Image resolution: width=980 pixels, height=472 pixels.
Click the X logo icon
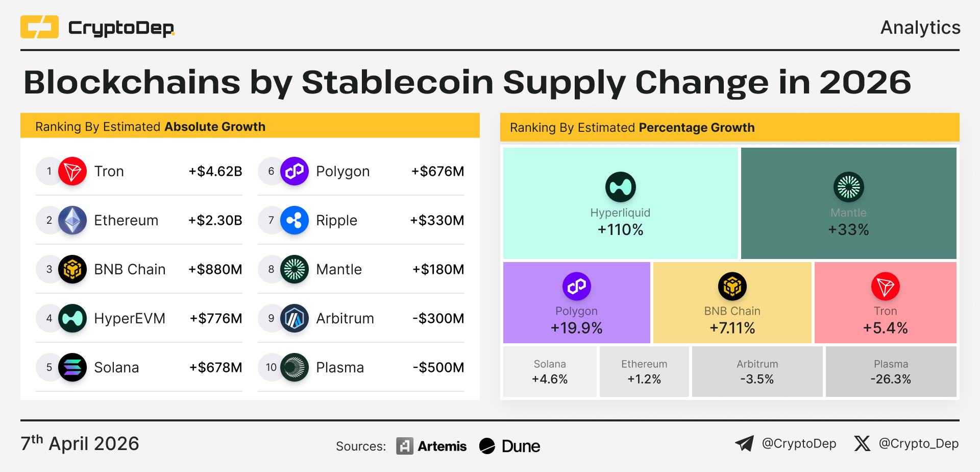[862, 443]
